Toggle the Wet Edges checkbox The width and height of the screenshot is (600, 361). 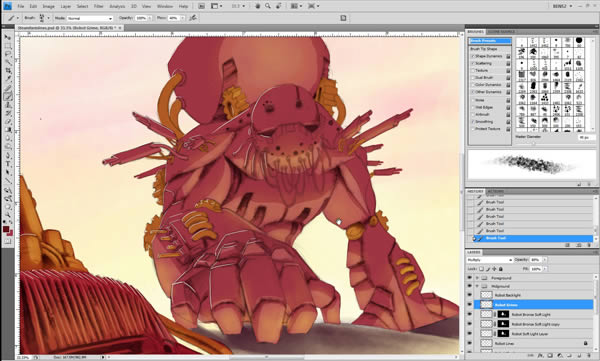473,108
